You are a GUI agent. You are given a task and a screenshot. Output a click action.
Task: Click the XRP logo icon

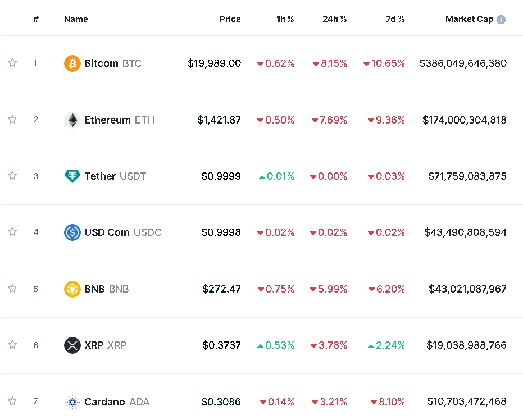coord(72,345)
